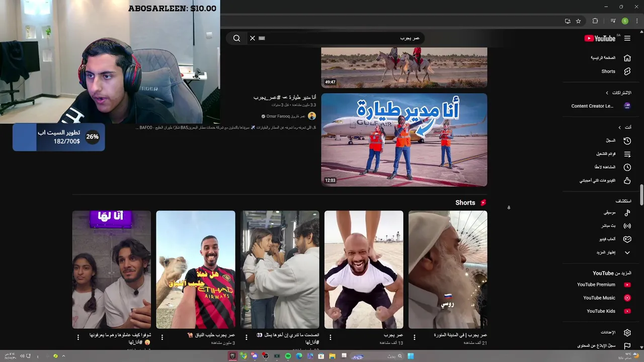Open options for the Russian Medina short
This screenshot has width=644, height=362.
414,337
